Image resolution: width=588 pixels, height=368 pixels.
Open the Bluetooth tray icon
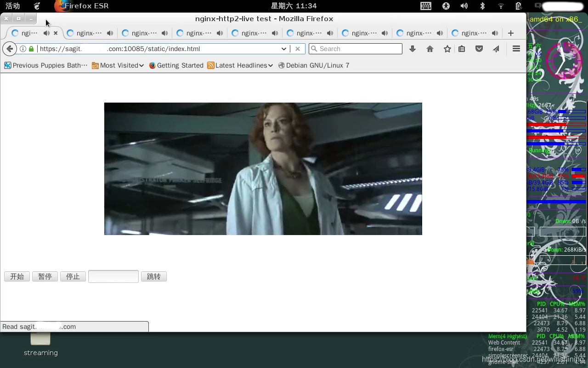coord(482,6)
